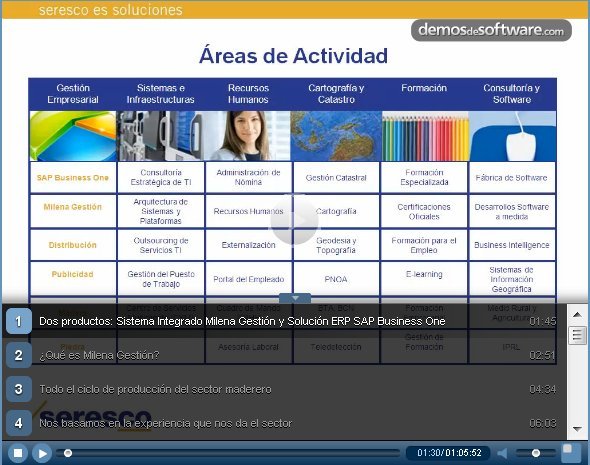Click the colored pencils Formación image
This screenshot has width=590, height=465.
coord(425,136)
